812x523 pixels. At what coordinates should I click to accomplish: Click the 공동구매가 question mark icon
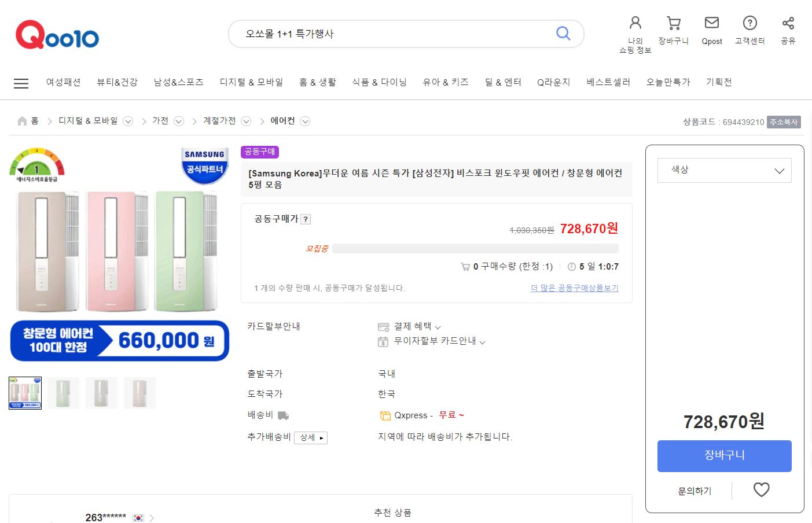click(306, 219)
